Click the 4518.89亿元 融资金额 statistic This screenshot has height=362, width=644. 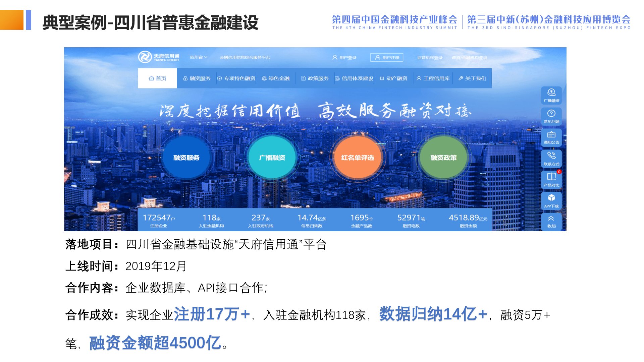(468, 221)
